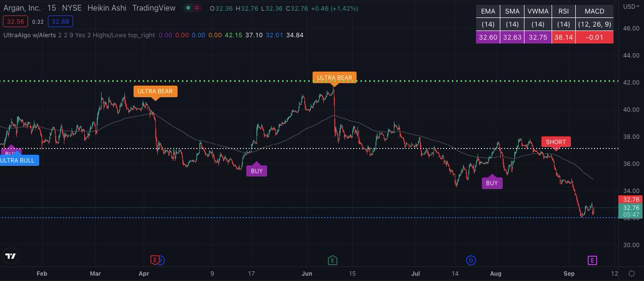This screenshot has width=644, height=281.
Task: Click the RSI value 38.14 cell
Action: coord(563,38)
